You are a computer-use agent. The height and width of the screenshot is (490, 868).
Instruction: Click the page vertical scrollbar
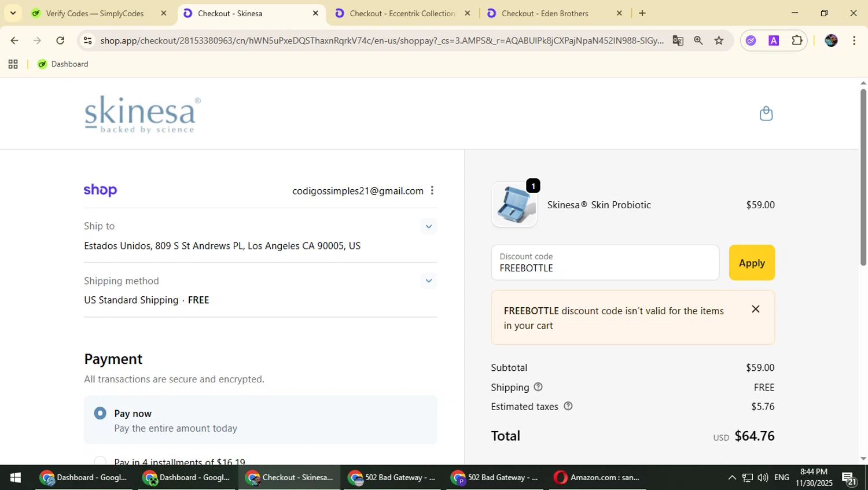click(863, 176)
